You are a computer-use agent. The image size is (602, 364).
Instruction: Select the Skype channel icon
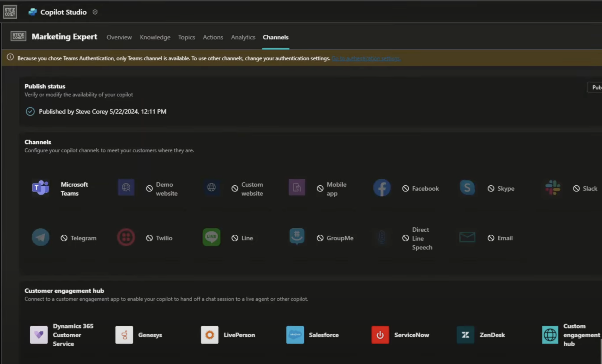pyautogui.click(x=467, y=187)
